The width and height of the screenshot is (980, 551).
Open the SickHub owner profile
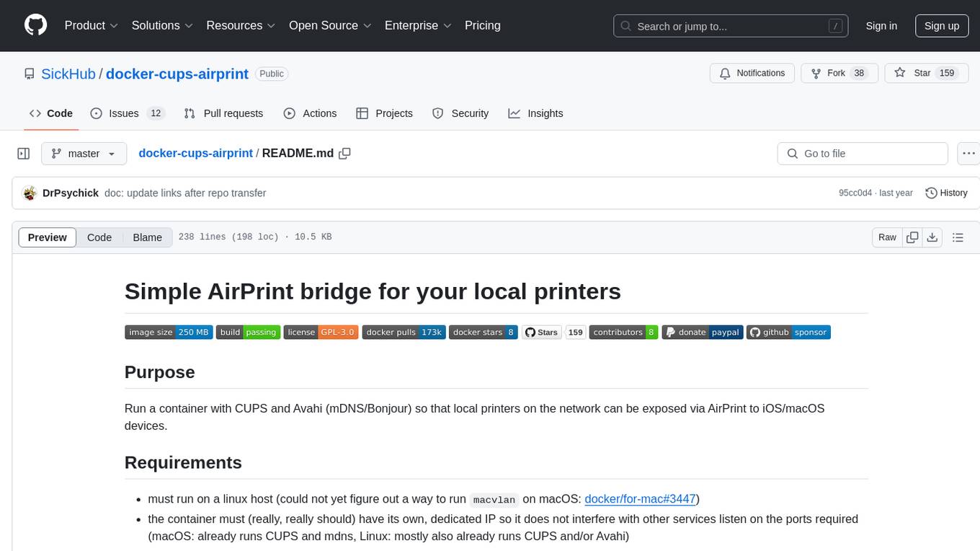[68, 74]
